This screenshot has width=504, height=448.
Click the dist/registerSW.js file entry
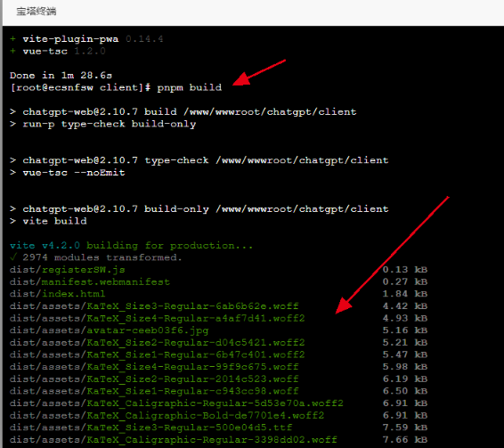pos(68,270)
